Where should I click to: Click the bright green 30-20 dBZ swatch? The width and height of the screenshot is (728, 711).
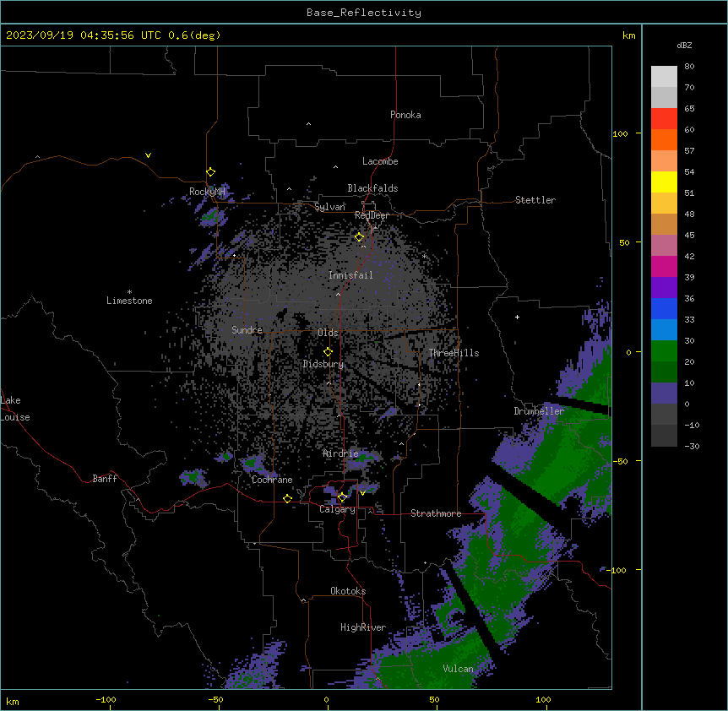click(664, 351)
